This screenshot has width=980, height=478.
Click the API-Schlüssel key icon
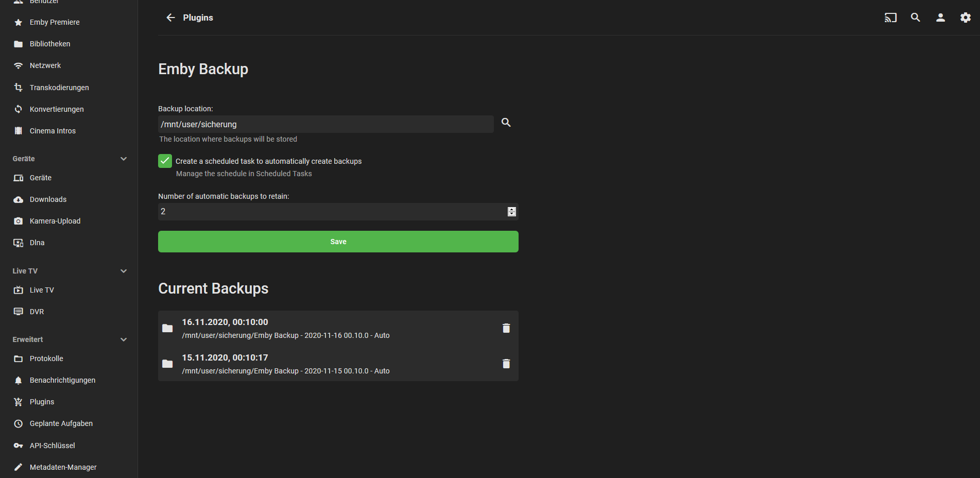(x=19, y=446)
